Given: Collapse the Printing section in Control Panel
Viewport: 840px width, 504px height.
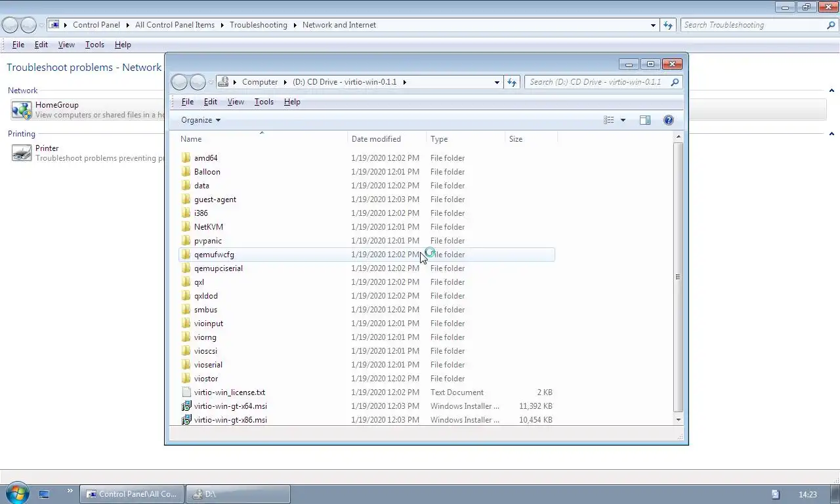Looking at the screenshot, I should pos(832,134).
